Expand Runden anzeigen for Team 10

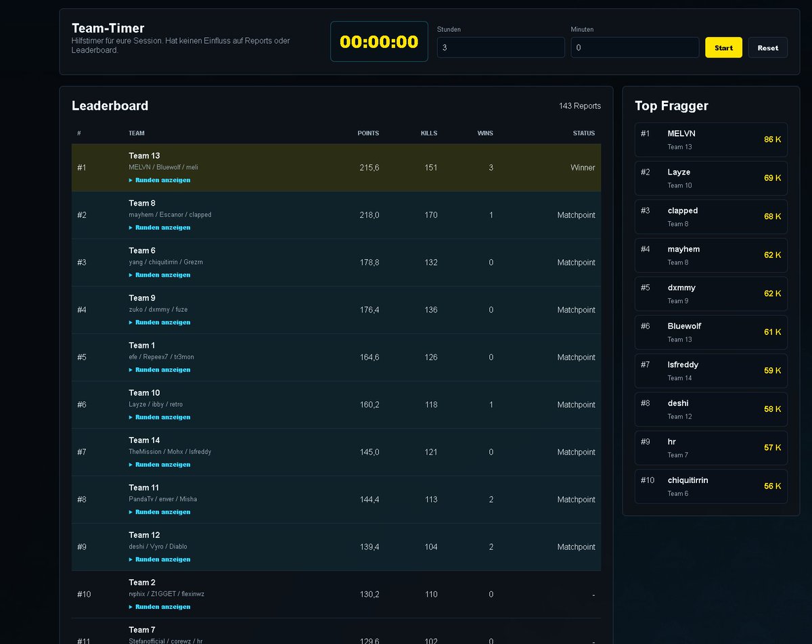160,417
